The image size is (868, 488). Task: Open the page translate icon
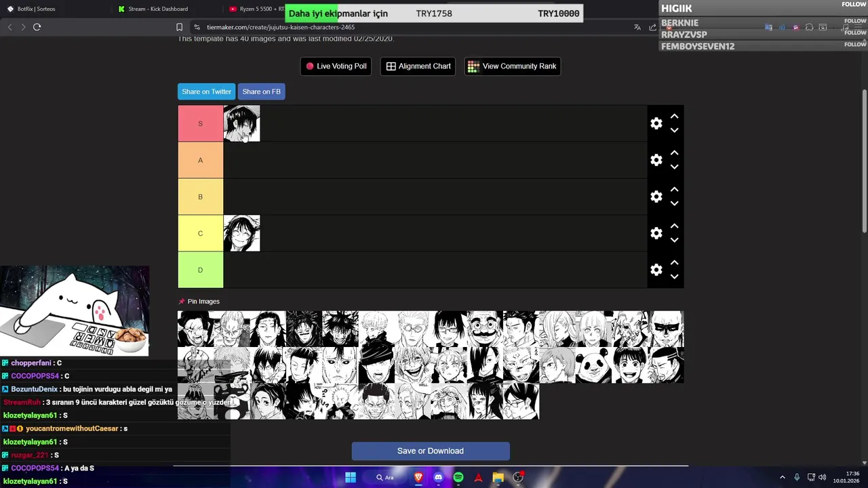point(637,27)
